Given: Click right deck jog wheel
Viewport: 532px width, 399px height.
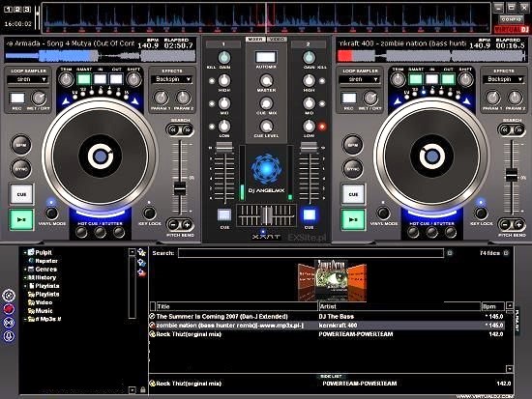Looking at the screenshot, I should coord(431,157).
